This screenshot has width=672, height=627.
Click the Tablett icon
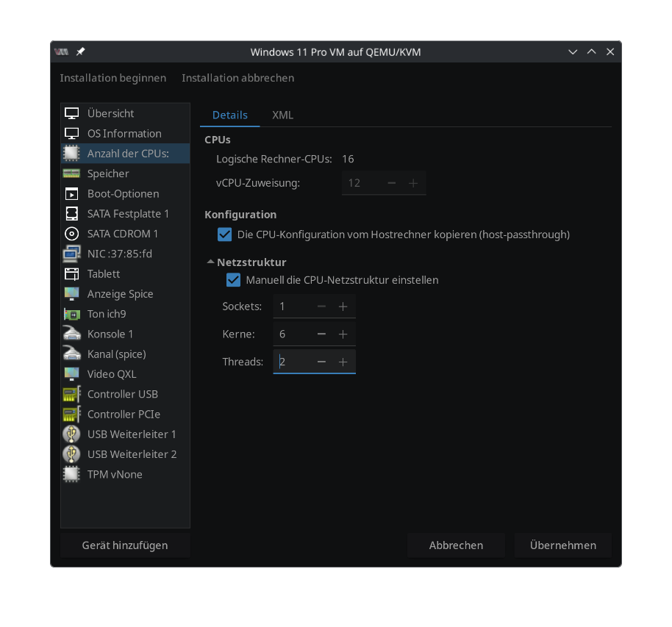point(71,274)
